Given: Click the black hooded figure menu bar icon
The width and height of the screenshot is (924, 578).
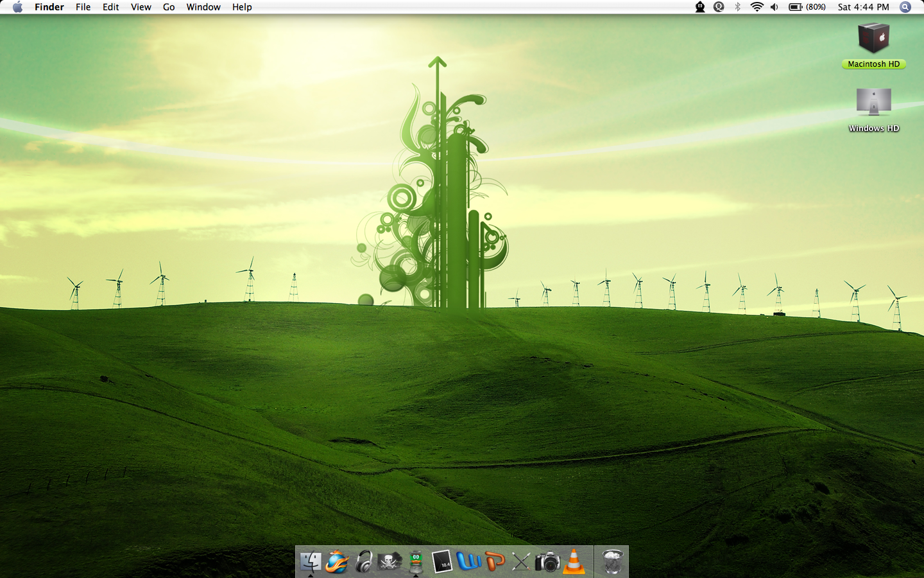Looking at the screenshot, I should (700, 7).
